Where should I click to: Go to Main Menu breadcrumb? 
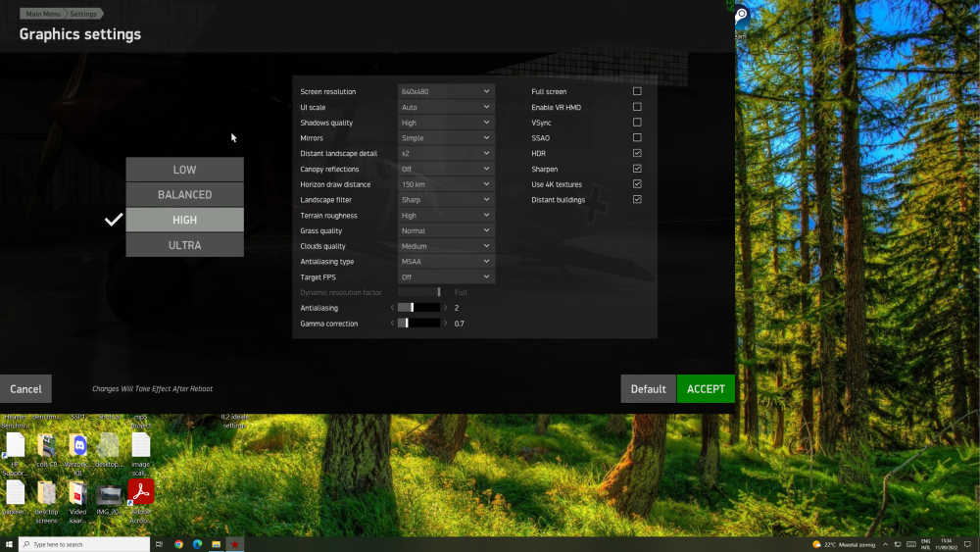41,14
